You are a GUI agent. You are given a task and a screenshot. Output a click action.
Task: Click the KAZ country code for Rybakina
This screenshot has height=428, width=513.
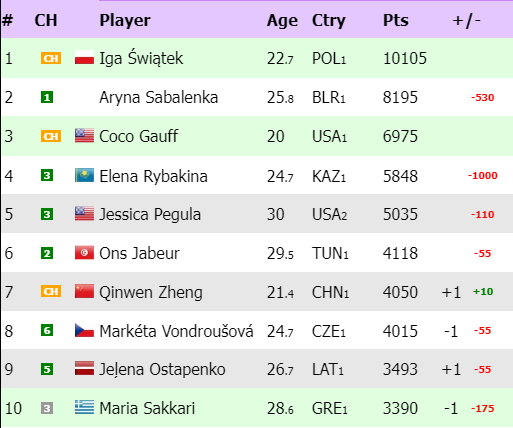coord(329,176)
